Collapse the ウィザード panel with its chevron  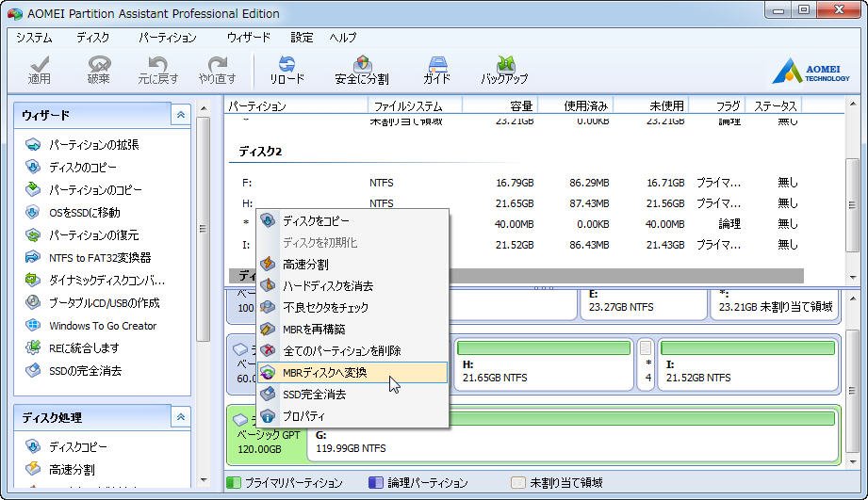(x=180, y=115)
